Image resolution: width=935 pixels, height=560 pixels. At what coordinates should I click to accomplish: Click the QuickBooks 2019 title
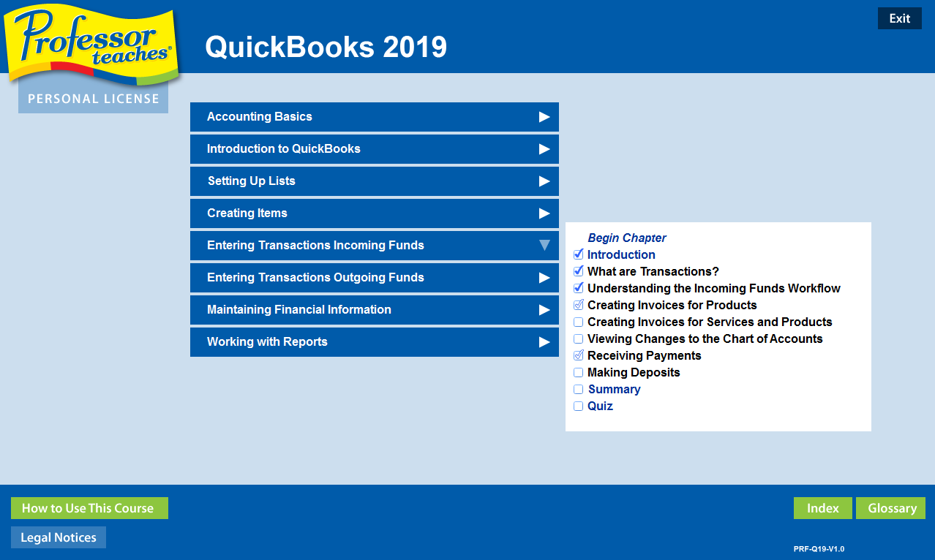pyautogui.click(x=326, y=47)
